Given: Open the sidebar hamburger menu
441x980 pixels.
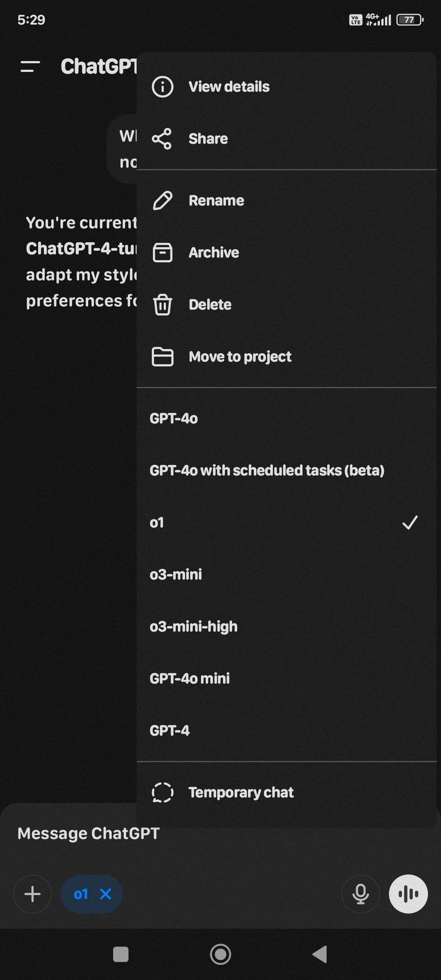Looking at the screenshot, I should (30, 66).
